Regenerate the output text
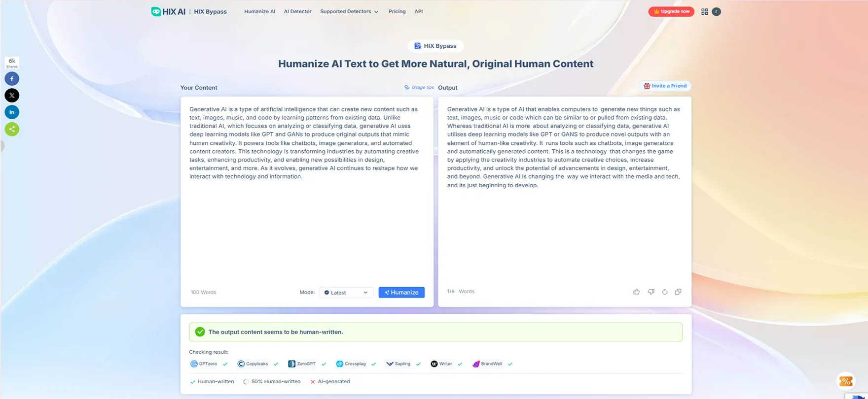 (665, 292)
